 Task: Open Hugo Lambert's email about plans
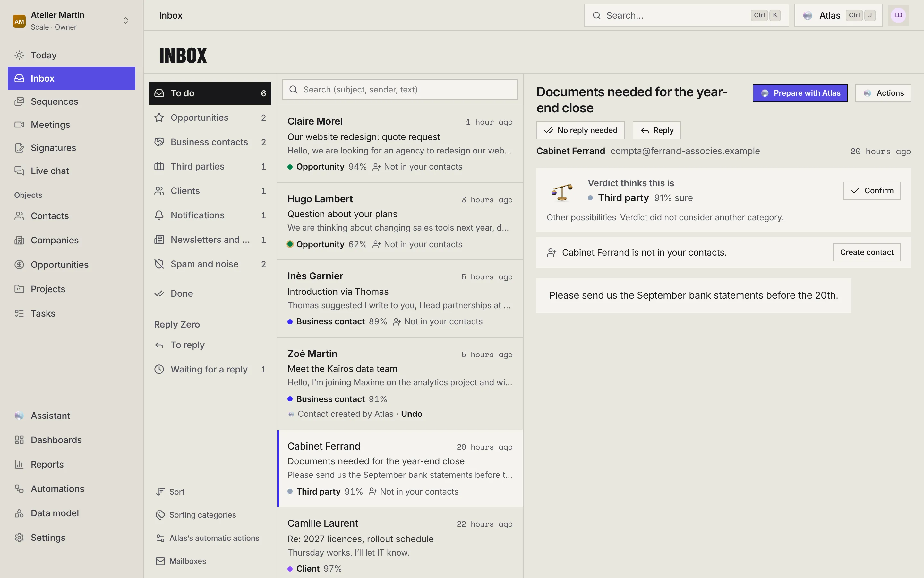[x=400, y=221]
